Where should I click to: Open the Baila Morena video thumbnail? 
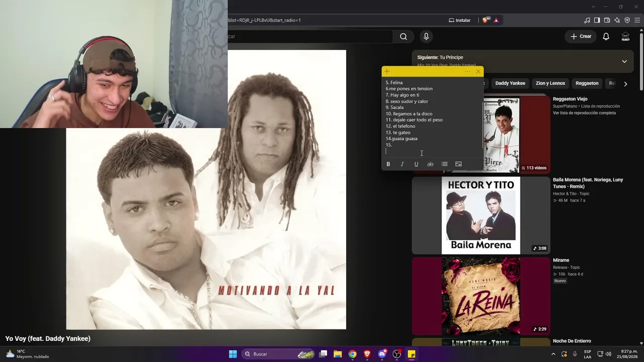[481, 215]
